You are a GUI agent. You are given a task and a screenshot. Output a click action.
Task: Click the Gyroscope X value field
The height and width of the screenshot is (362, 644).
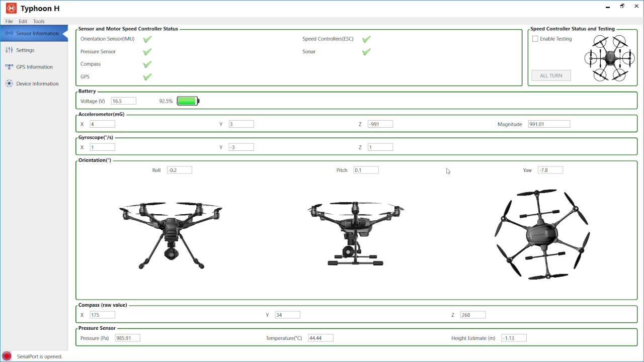coord(103,147)
